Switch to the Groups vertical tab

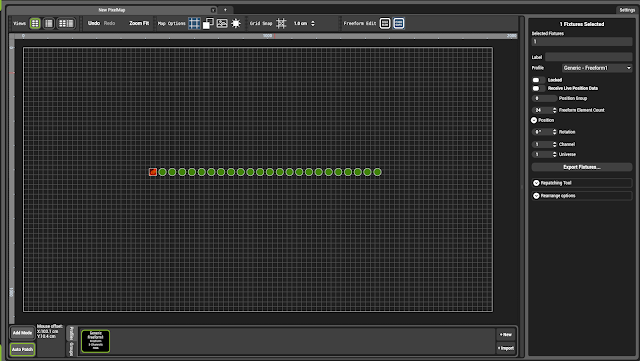pos(71,349)
